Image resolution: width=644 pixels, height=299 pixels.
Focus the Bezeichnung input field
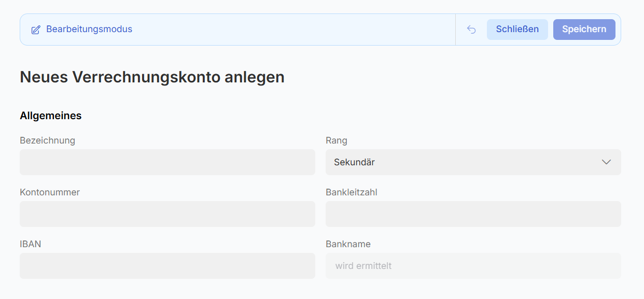(167, 162)
